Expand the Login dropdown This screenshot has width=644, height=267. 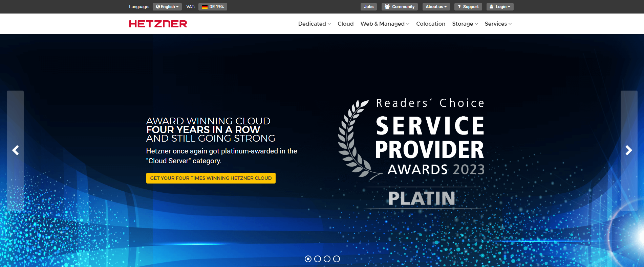pyautogui.click(x=500, y=7)
